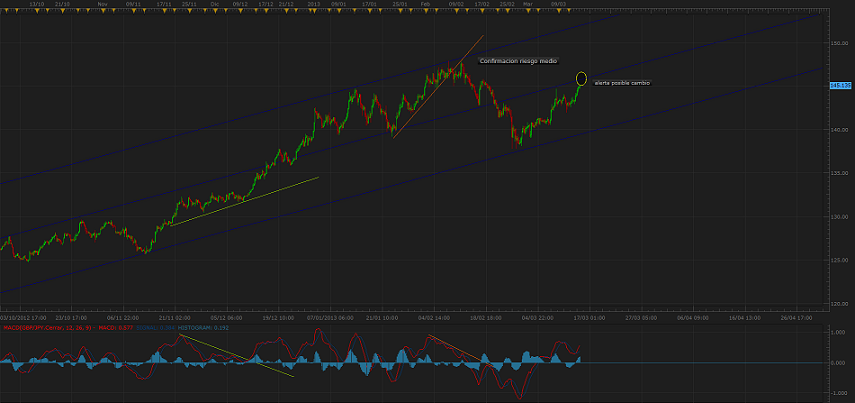
Task: Click the 150.00 level on price axis
Action: tap(840, 43)
